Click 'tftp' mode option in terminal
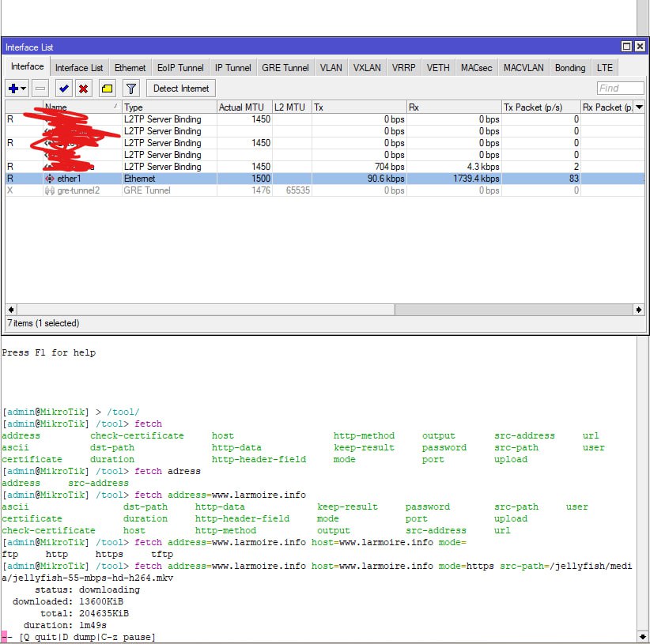The width and height of the screenshot is (650, 644). 162,554
